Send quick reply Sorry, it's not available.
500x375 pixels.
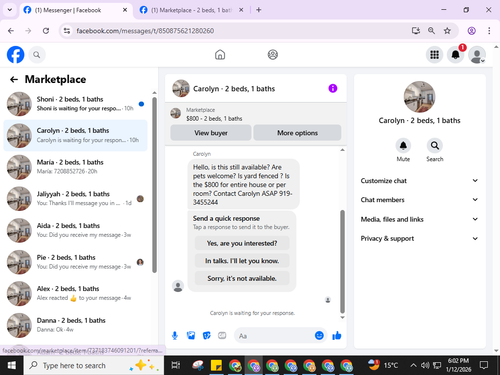pos(242,278)
